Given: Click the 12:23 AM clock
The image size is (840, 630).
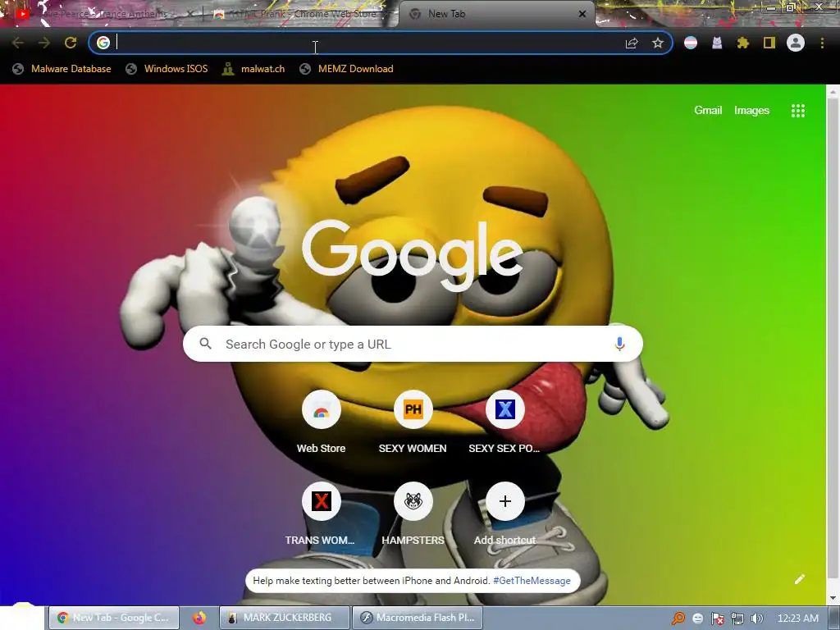Looking at the screenshot, I should point(797,619).
